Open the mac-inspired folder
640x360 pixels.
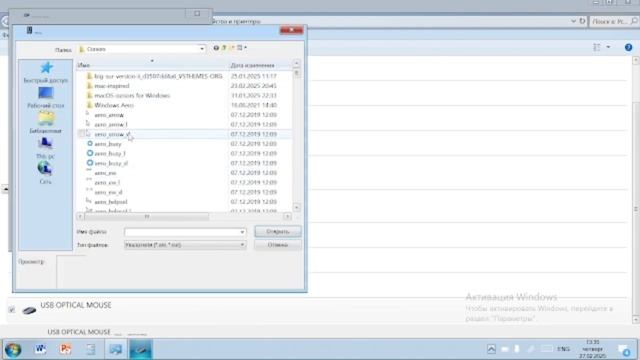(x=111, y=86)
